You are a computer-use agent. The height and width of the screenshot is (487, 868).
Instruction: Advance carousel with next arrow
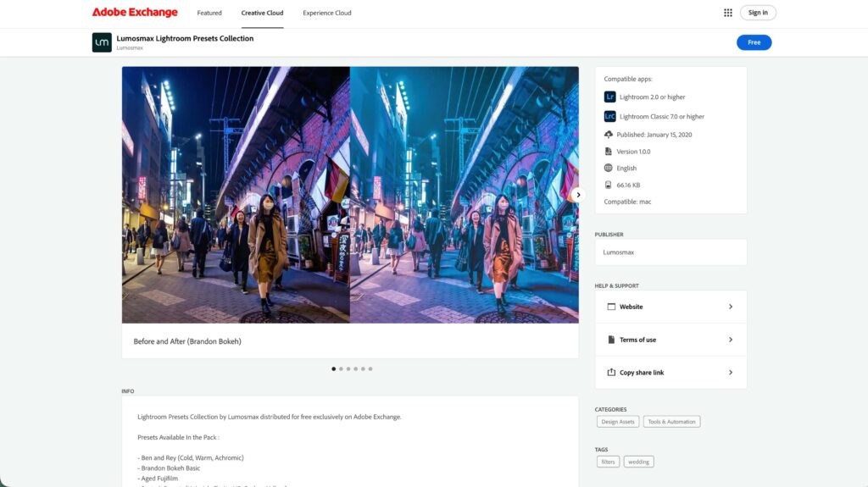(x=578, y=195)
